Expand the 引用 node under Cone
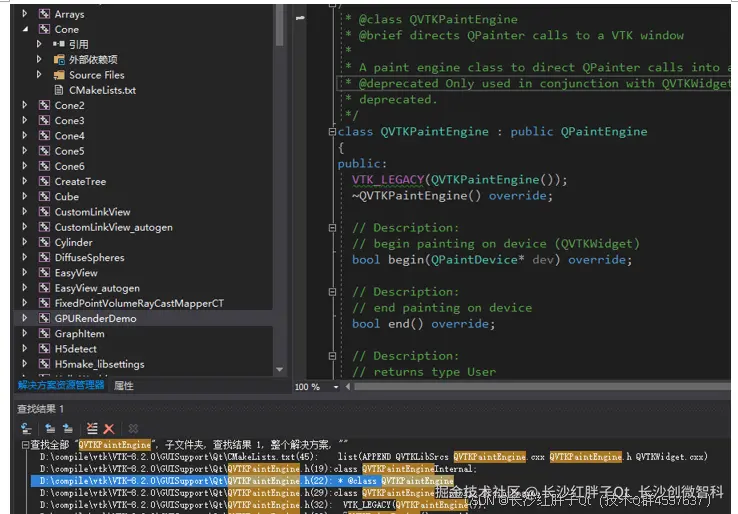Viewport: 738px width, 514px height. (39, 44)
